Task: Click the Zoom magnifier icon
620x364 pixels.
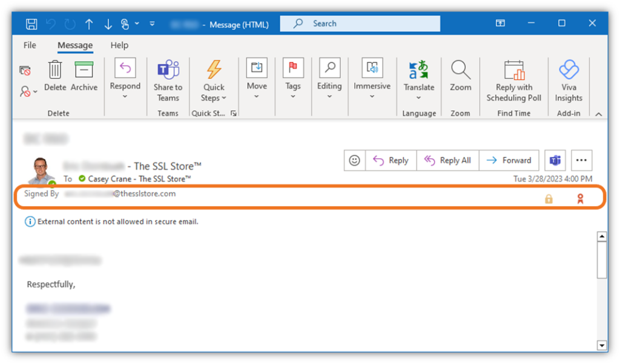Action: coord(461,70)
